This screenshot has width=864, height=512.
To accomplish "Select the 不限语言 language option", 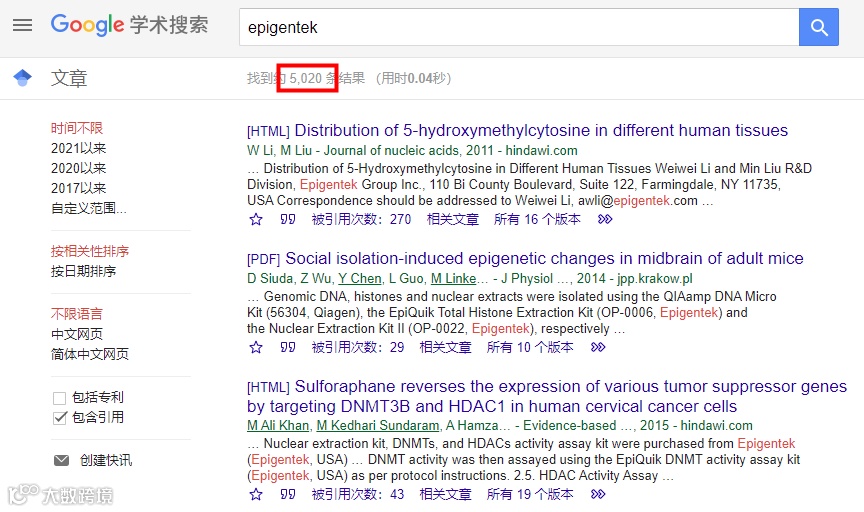I will (x=77, y=314).
